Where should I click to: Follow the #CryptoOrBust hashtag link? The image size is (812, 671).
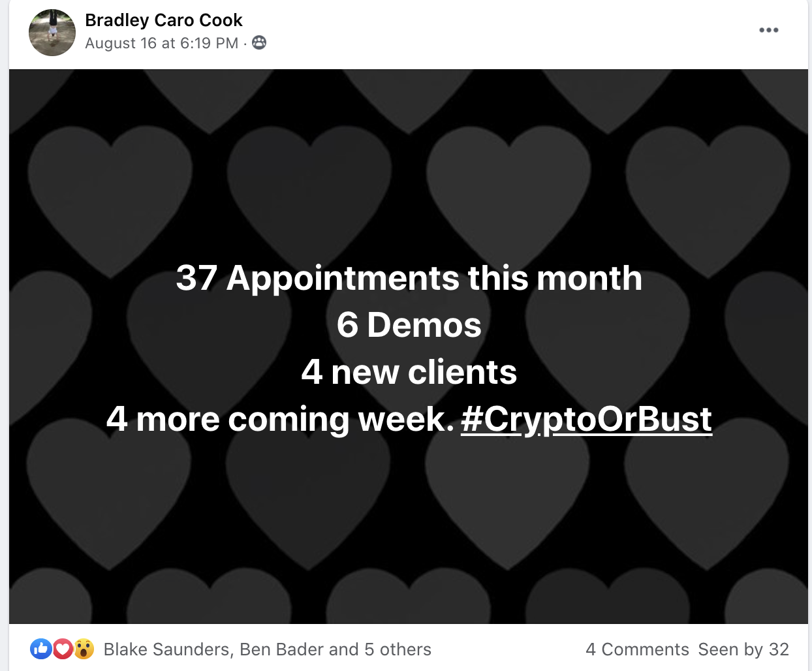click(586, 419)
